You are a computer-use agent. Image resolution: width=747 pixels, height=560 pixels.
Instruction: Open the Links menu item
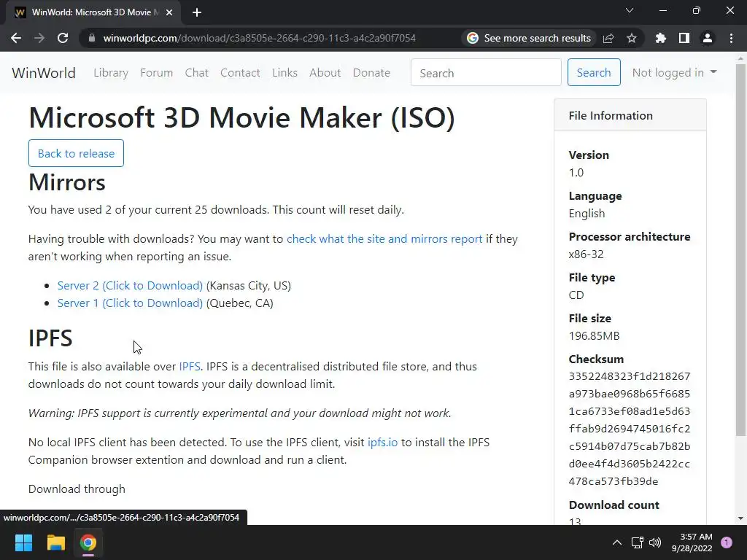click(285, 73)
